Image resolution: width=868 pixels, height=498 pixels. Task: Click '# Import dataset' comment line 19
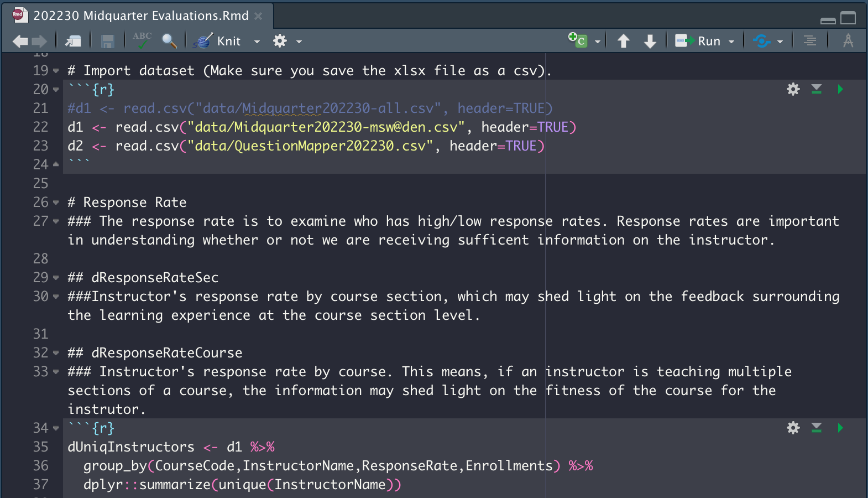(x=310, y=70)
